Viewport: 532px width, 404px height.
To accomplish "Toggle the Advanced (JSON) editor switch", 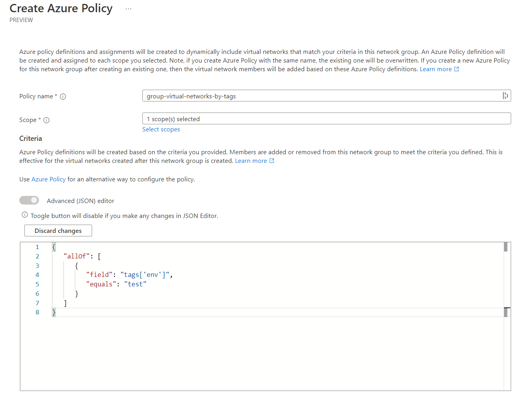I will point(29,200).
